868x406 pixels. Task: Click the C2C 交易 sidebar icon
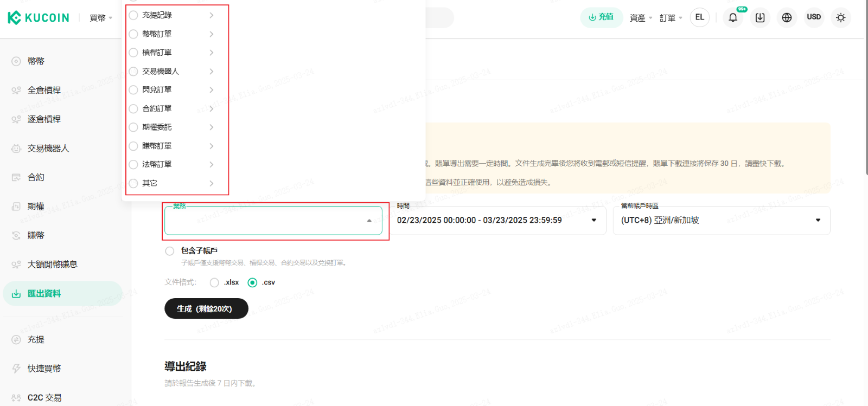(x=16, y=397)
